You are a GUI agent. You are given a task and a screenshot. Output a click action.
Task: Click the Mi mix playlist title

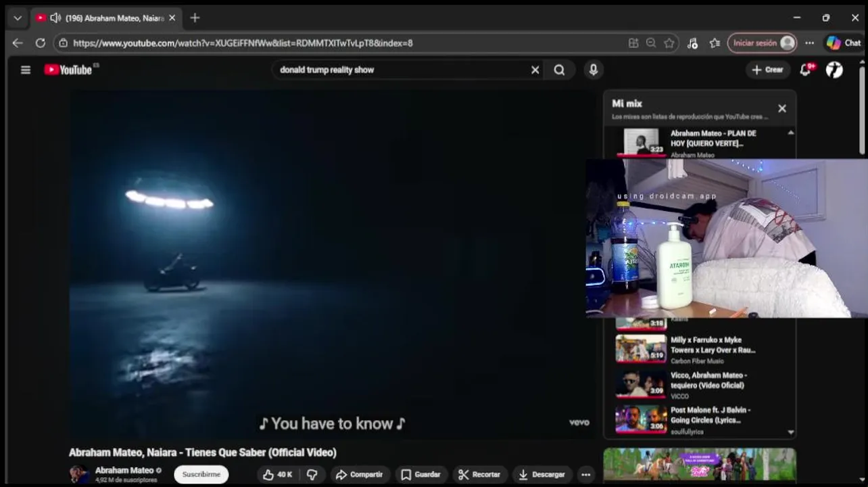(x=627, y=103)
